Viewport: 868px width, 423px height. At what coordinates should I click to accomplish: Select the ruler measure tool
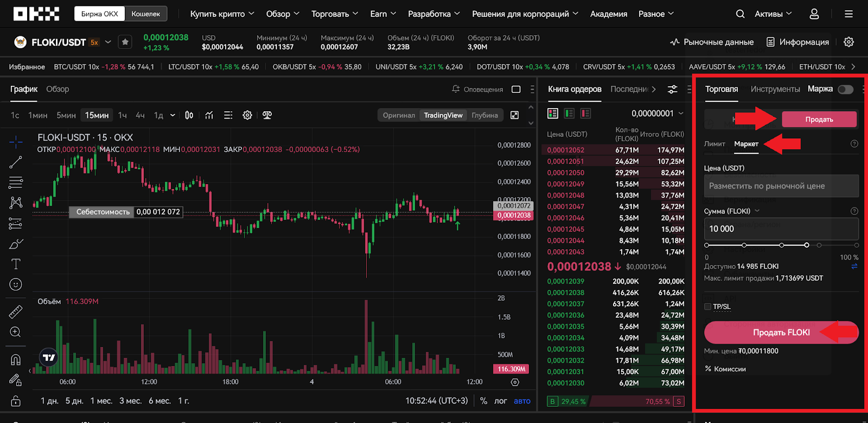[x=16, y=311]
